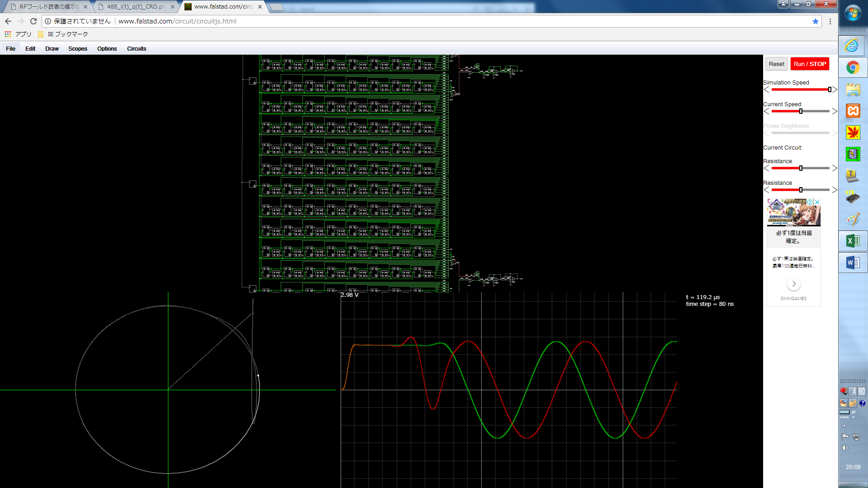
Task: Close the RFワールド tab
Action: pyautogui.click(x=85, y=7)
